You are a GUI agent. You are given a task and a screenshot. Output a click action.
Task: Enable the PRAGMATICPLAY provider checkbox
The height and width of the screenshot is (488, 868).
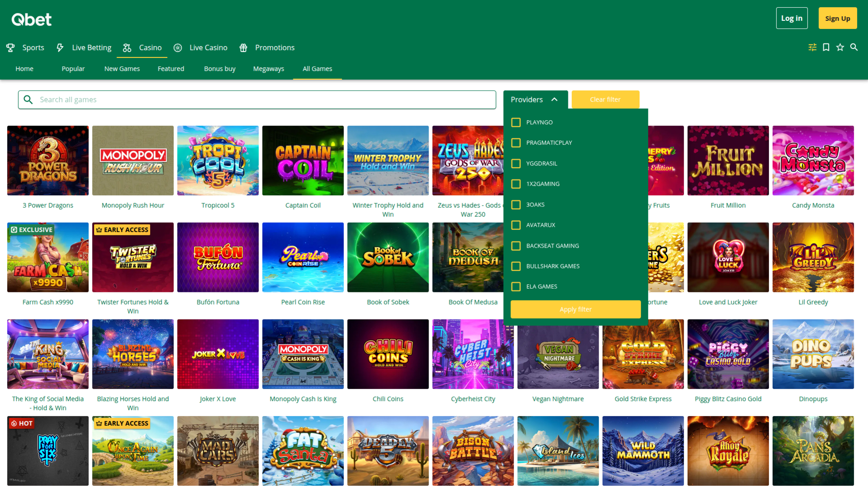pyautogui.click(x=516, y=143)
